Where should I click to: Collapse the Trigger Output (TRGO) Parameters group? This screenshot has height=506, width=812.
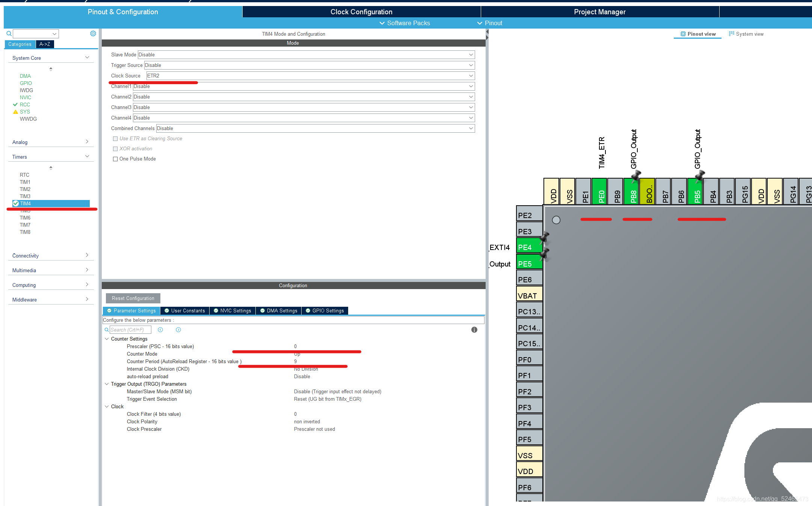[107, 384]
